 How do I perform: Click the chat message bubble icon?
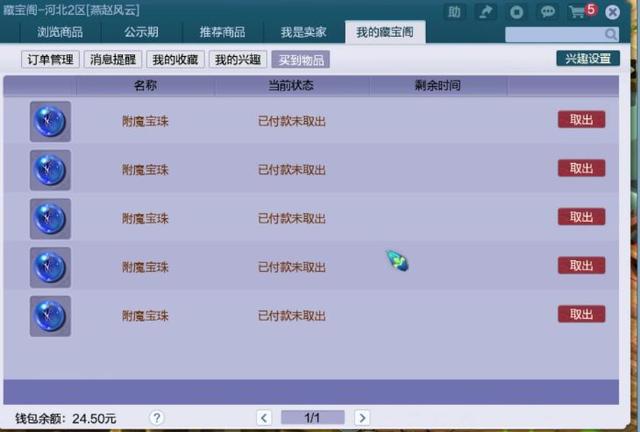pos(547,12)
